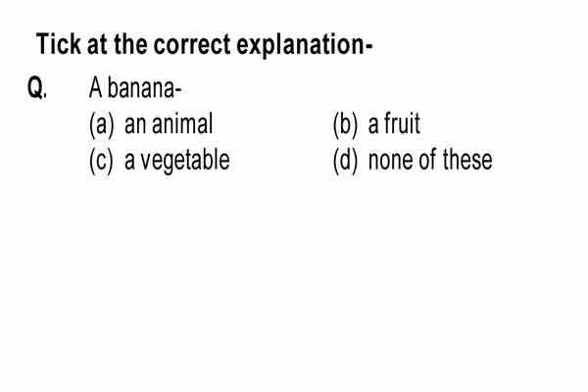The image size is (588, 392).
Task: Click the bold "Q." question marker
Action: click(37, 88)
